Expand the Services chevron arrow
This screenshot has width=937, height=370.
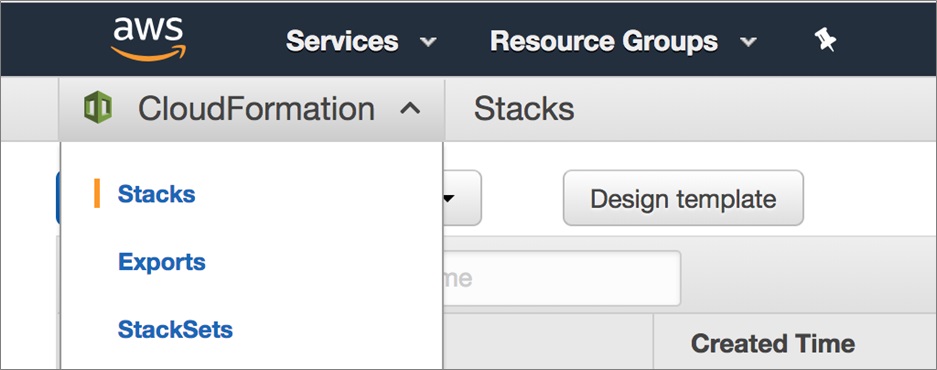428,42
